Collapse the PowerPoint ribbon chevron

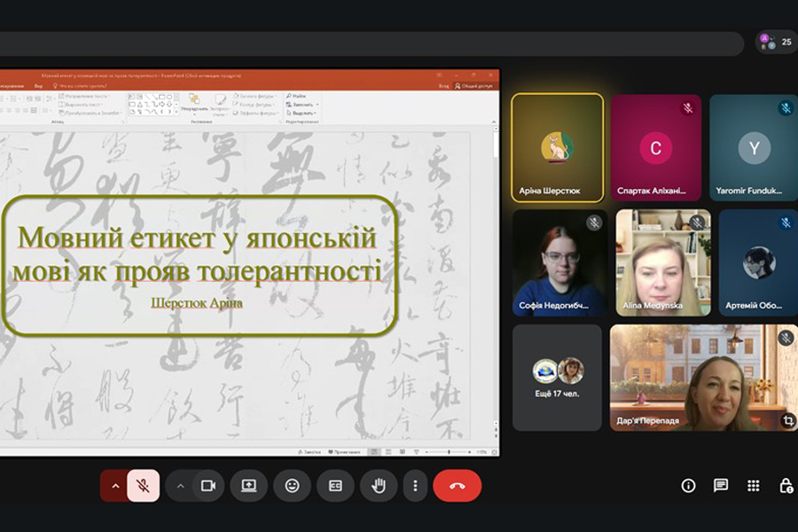493,121
